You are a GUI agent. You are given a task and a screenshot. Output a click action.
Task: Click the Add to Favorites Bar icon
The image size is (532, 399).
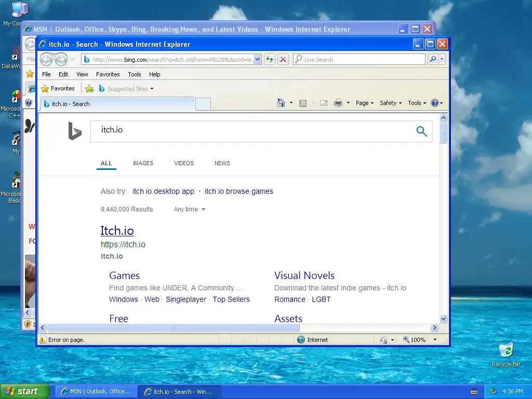point(89,89)
